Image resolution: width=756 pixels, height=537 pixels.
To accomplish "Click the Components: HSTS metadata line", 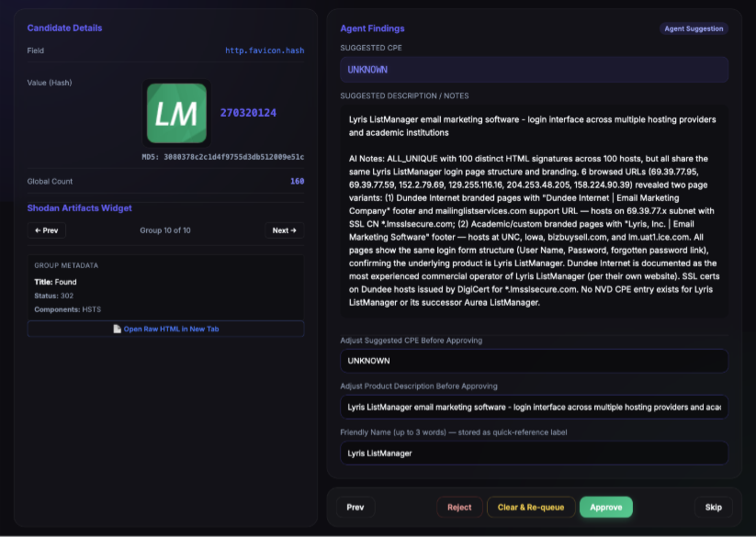I will pyautogui.click(x=67, y=309).
